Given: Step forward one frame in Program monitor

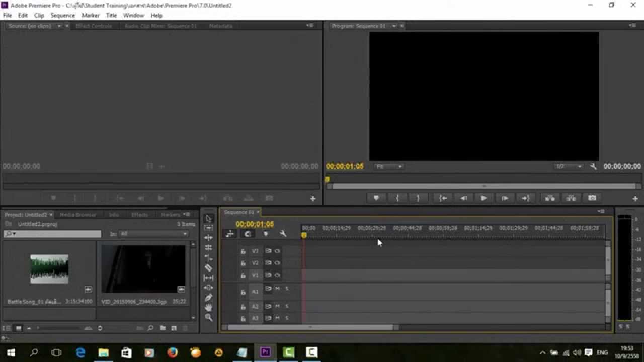Looking at the screenshot, I should click(x=505, y=198).
